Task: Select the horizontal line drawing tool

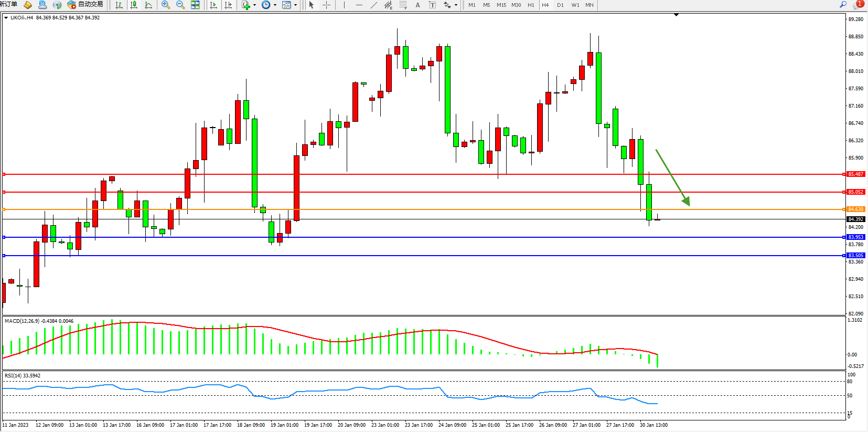Action: pos(359,5)
